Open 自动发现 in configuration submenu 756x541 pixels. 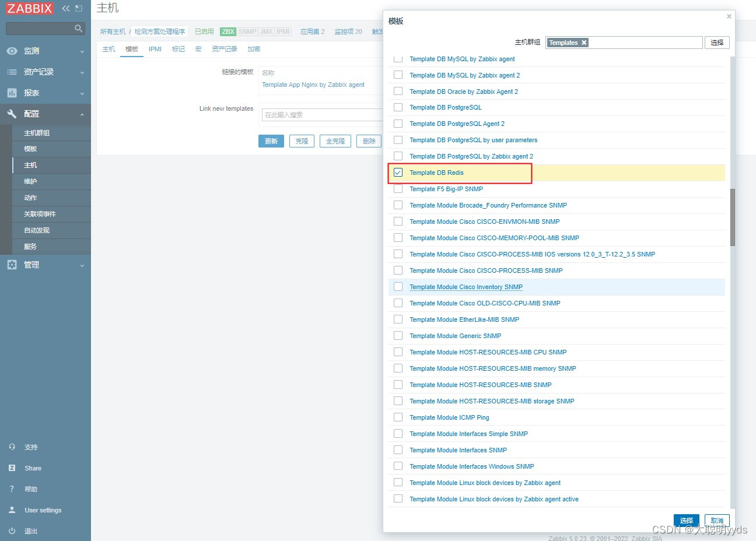(x=51, y=230)
